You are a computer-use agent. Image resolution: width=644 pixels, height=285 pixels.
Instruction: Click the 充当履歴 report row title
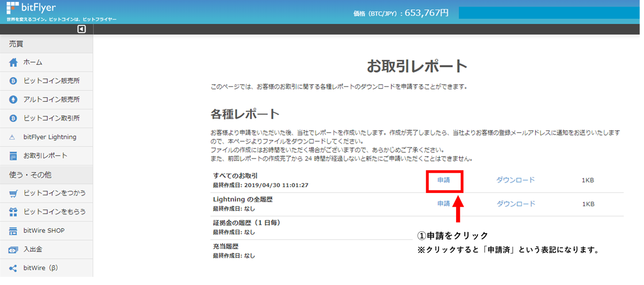[226, 246]
